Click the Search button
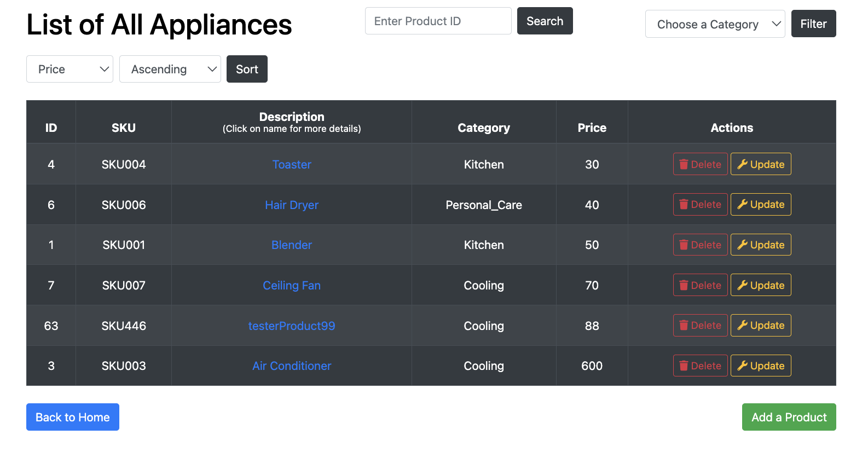 [x=545, y=21]
